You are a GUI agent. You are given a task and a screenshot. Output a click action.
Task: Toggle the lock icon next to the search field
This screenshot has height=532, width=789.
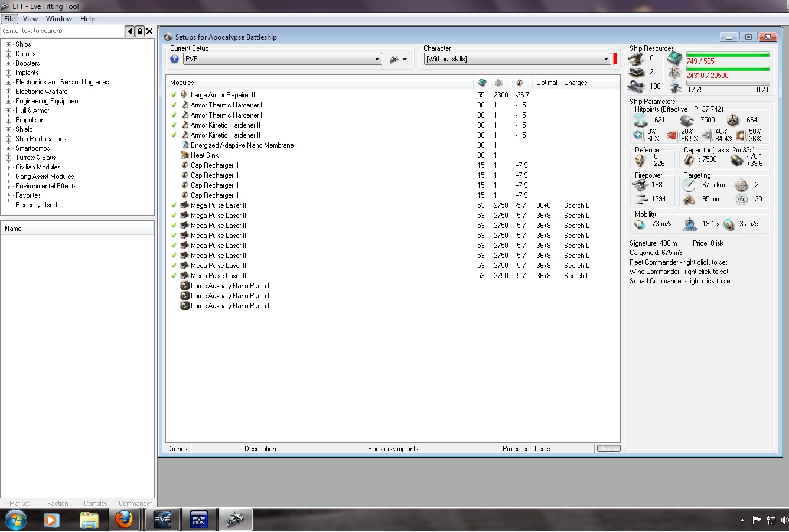coord(140,31)
